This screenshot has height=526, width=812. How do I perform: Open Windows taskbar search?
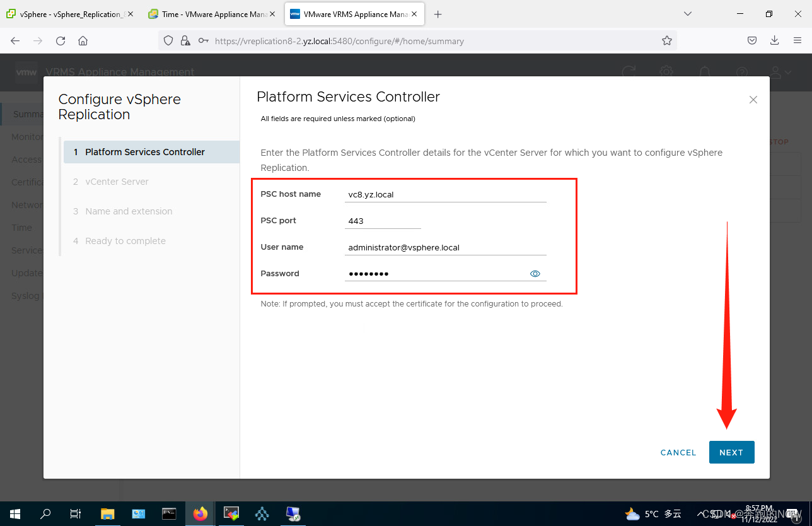(x=45, y=513)
